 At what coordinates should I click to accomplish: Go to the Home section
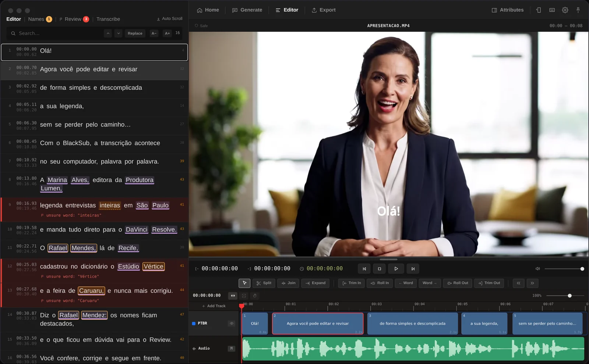[x=208, y=10]
